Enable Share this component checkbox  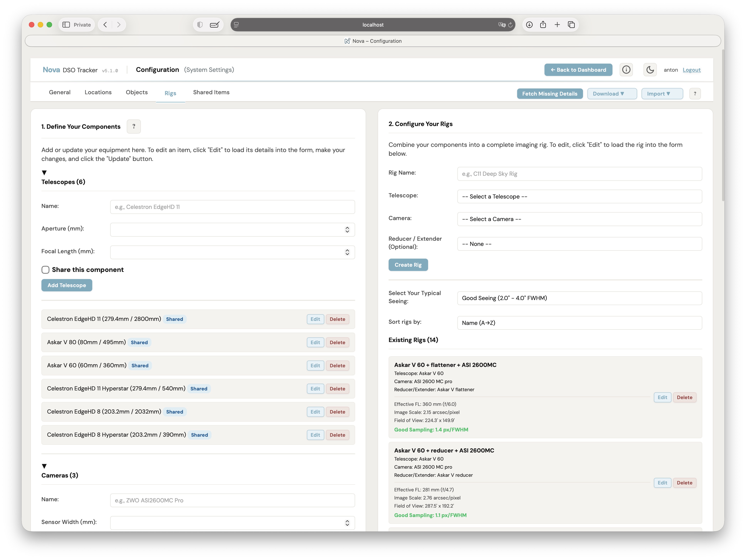(x=45, y=270)
